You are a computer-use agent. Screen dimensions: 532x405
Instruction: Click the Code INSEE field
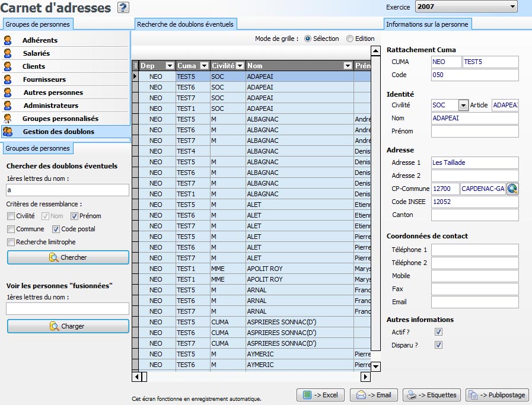pyautogui.click(x=474, y=202)
